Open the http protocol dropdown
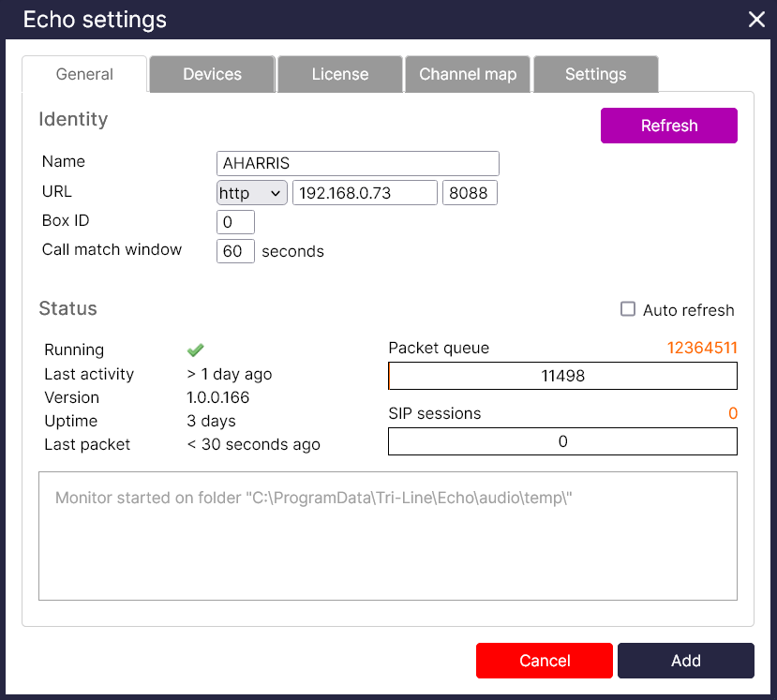 point(251,193)
